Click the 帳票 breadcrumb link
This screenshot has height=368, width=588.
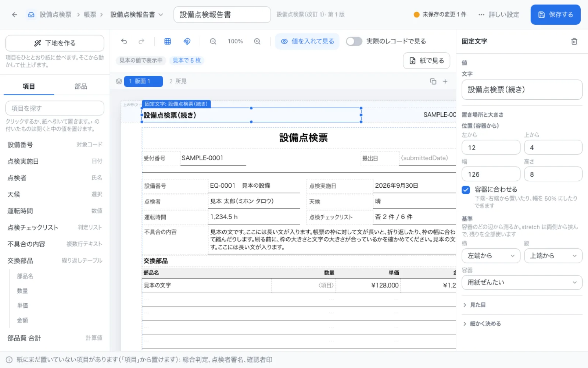point(90,15)
